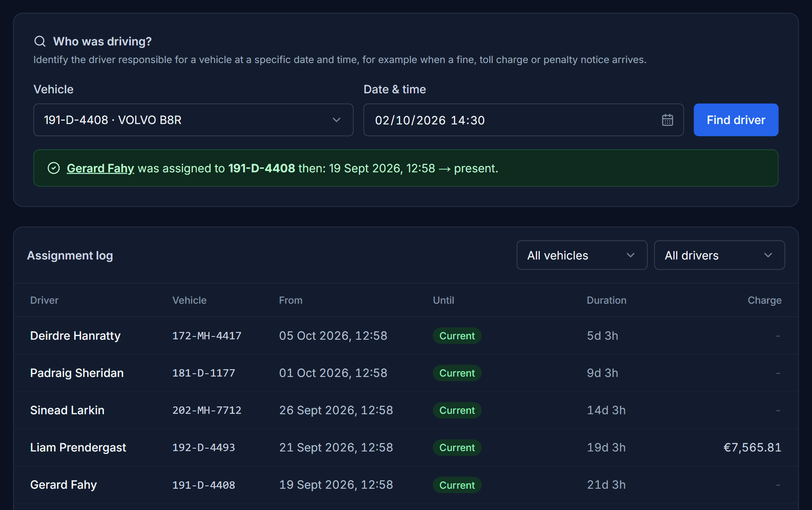Click the Assignment log heading
This screenshot has height=510, width=812.
click(70, 255)
